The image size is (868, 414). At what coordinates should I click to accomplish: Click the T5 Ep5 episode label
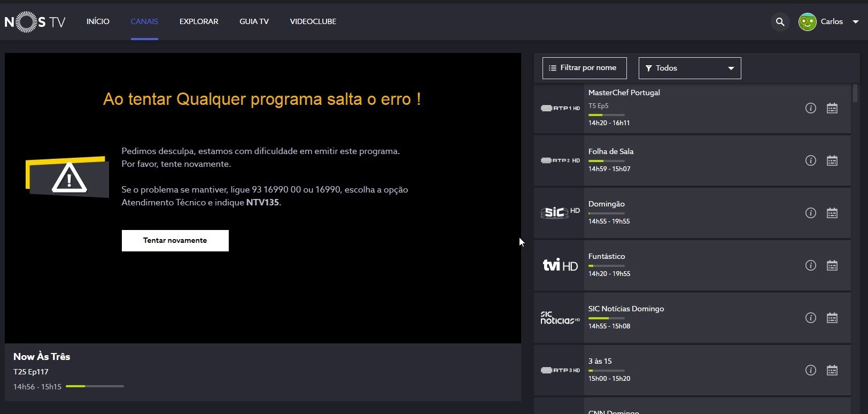(598, 106)
